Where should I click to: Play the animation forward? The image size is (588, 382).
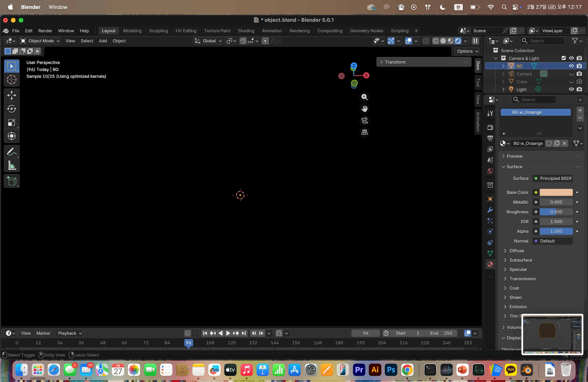[228, 333]
